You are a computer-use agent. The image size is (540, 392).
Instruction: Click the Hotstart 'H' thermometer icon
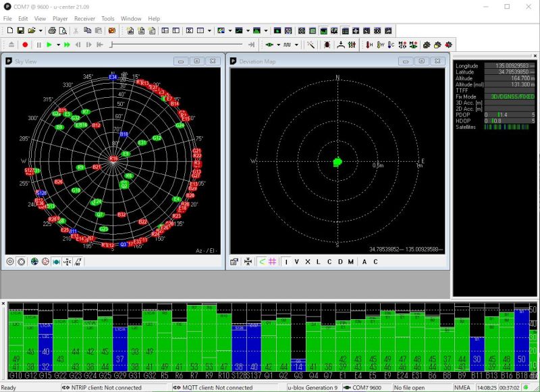[x=369, y=45]
